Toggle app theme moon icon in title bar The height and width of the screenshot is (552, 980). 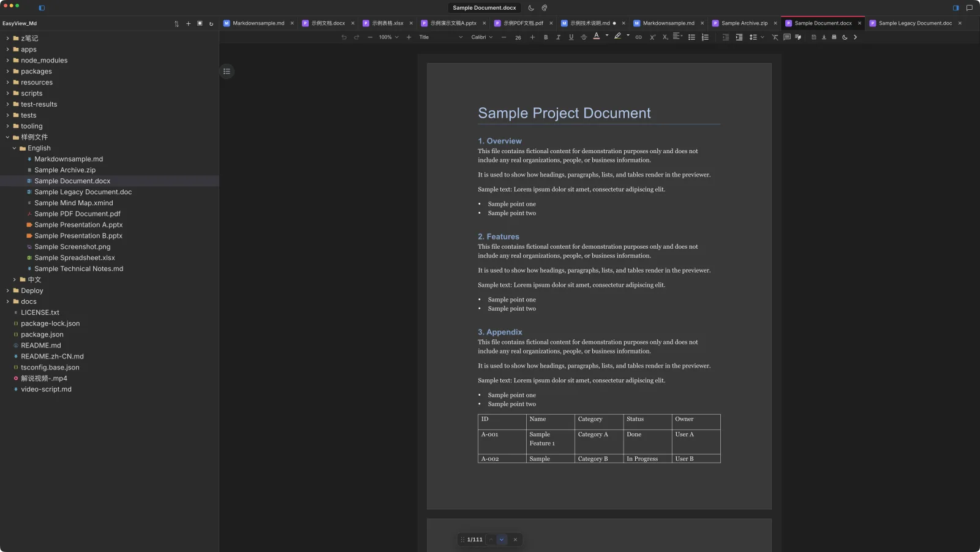click(x=531, y=8)
